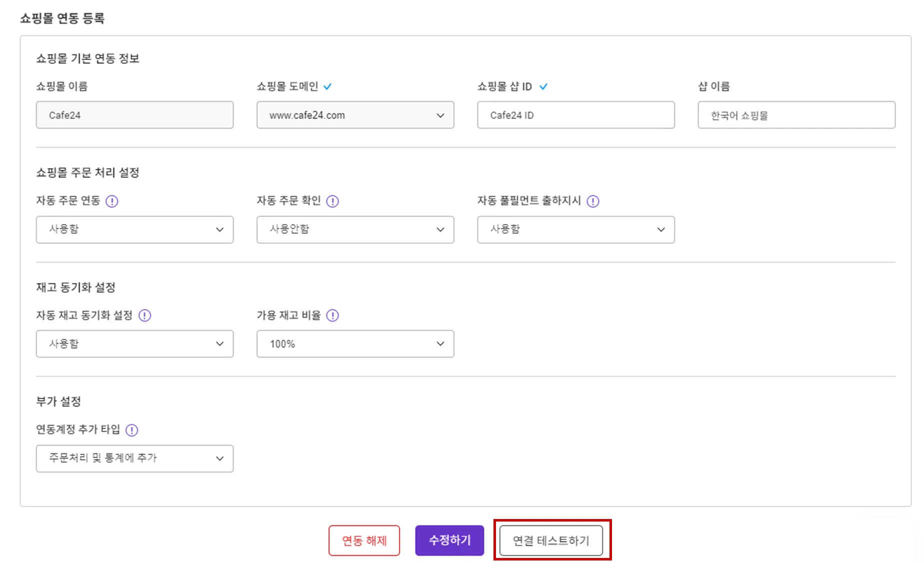Select the 가용 재고 비율 100% dropdown

(355, 344)
